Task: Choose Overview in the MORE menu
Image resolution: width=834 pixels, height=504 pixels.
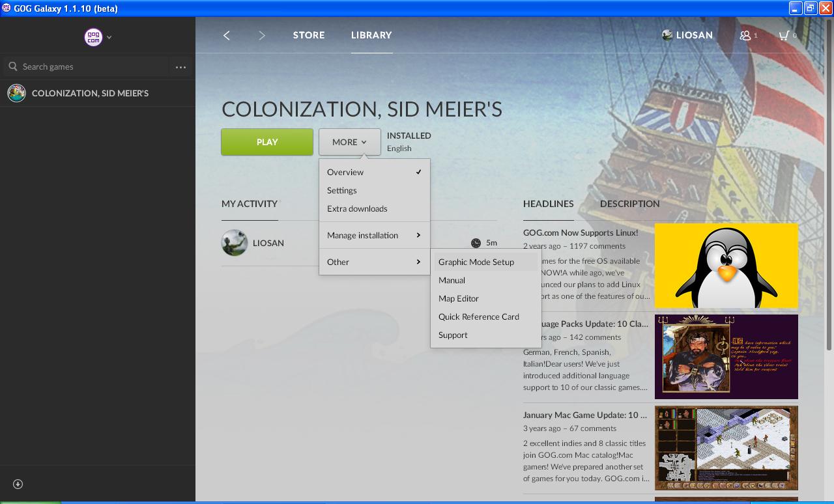Action: tap(374, 172)
